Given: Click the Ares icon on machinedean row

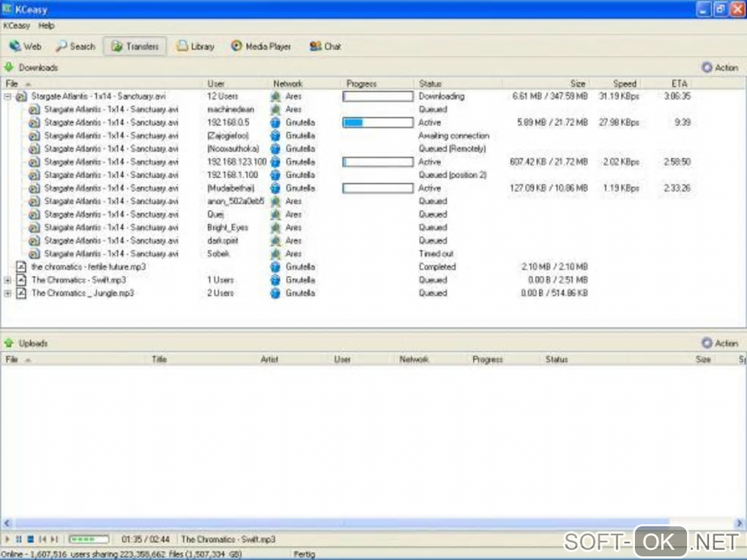Looking at the screenshot, I should [x=275, y=110].
